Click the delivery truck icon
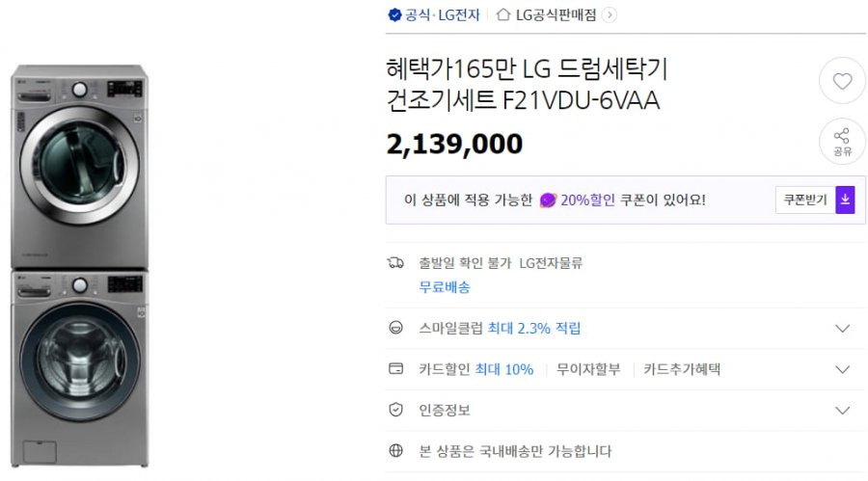868x481 pixels. (x=395, y=262)
